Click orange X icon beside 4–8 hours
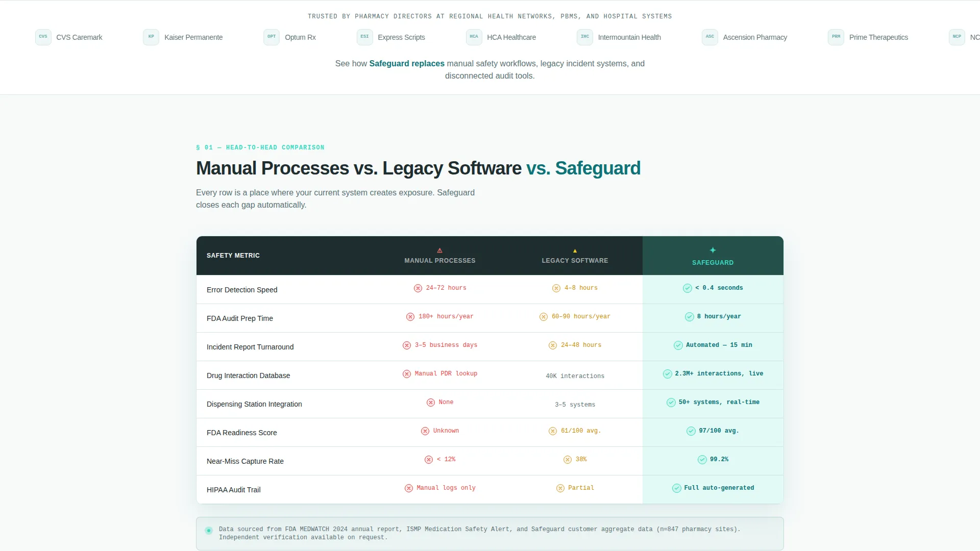980x551 pixels. point(556,288)
